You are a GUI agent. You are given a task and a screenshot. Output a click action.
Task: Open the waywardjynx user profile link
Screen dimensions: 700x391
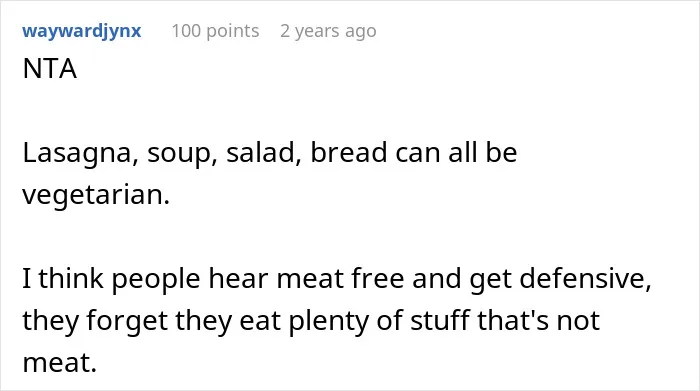coord(82,31)
